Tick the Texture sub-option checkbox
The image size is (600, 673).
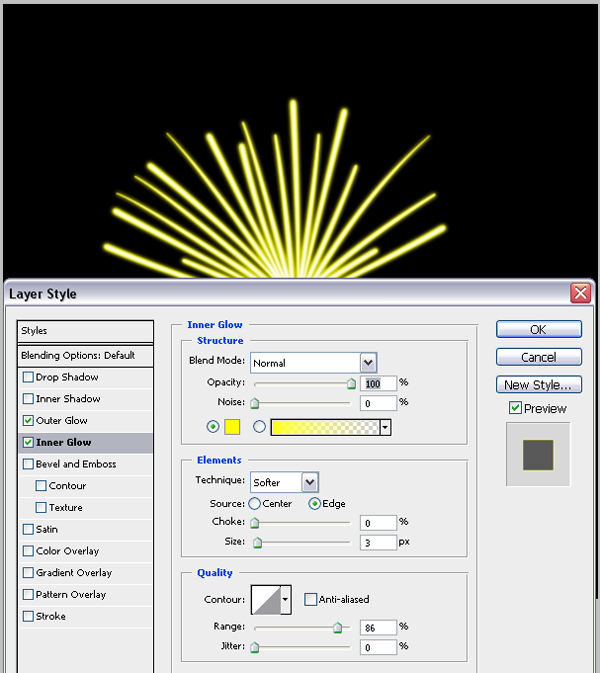point(41,507)
